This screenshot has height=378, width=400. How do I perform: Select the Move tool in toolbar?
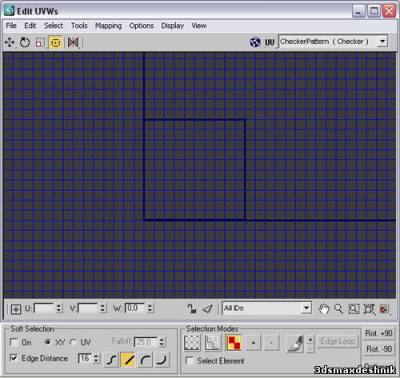10,42
